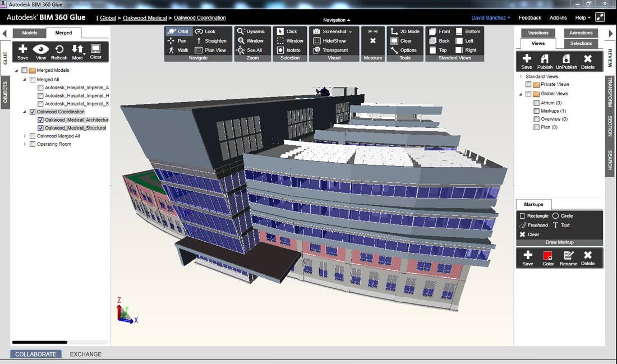Click Straighten in the Navigate group
Image resolution: width=617 pixels, height=364 pixels.
tap(211, 41)
